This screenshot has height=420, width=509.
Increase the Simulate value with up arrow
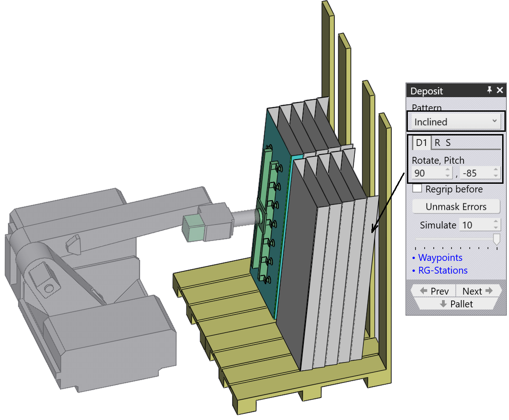tap(496, 222)
